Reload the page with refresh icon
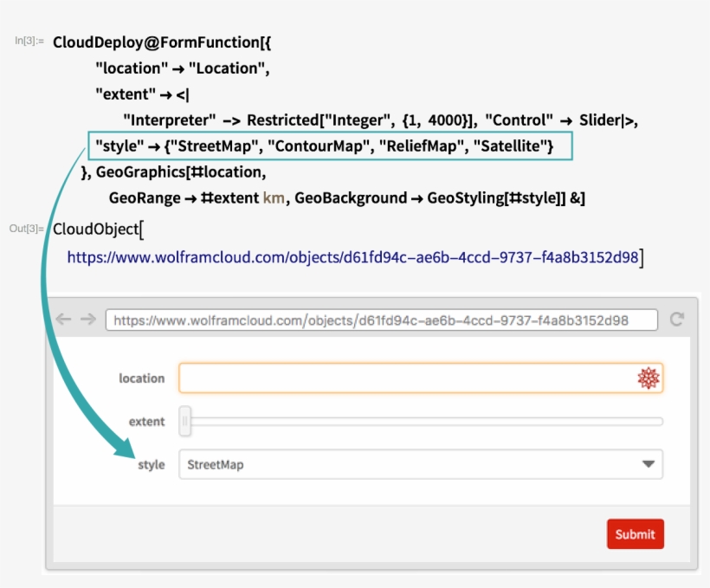 tap(677, 320)
